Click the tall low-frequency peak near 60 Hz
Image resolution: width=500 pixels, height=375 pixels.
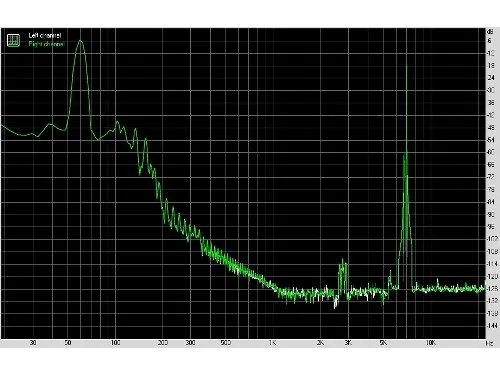coord(80,42)
